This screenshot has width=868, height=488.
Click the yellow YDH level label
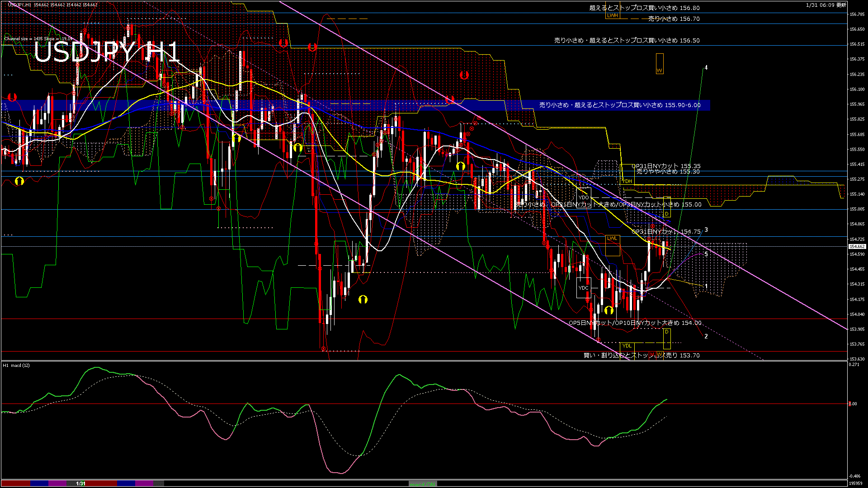tap(627, 181)
